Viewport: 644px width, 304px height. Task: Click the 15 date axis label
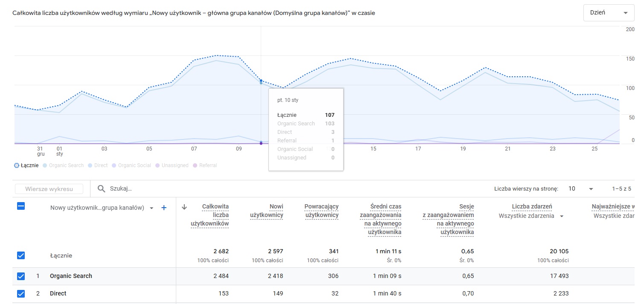[x=373, y=149]
